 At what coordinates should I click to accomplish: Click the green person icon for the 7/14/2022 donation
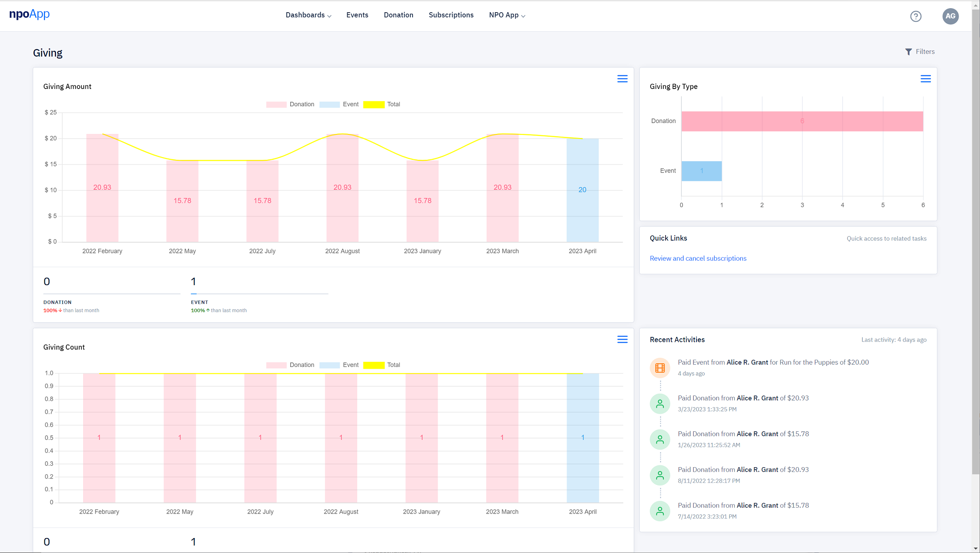660,511
